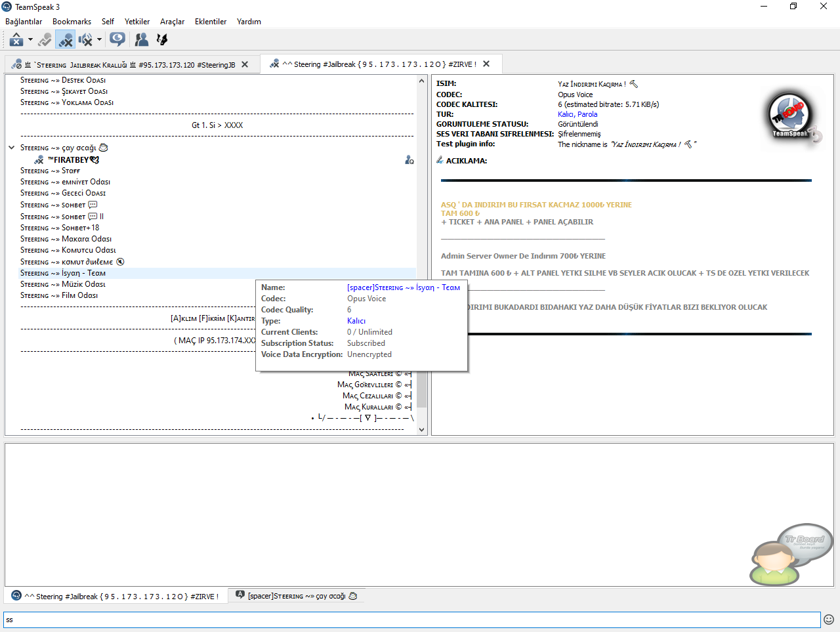
Task: Click the muted mic icon beside FIRATBEY
Action: (39, 159)
